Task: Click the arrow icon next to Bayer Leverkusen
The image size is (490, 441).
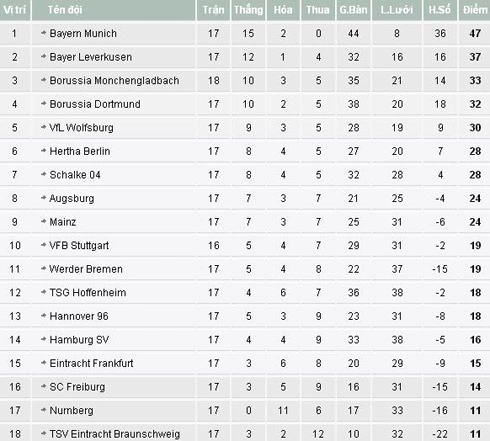Action: tap(43, 57)
